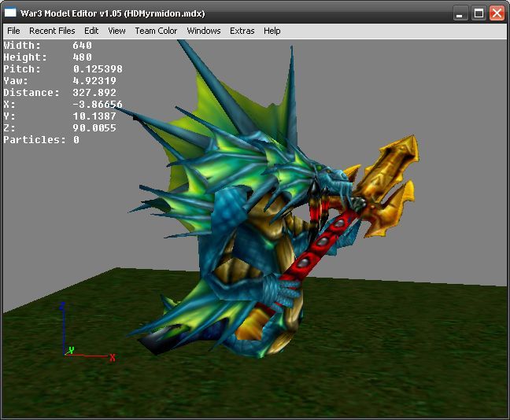Image resolution: width=510 pixels, height=420 pixels.
Task: Click the Y value 10.1387
Action: point(94,116)
